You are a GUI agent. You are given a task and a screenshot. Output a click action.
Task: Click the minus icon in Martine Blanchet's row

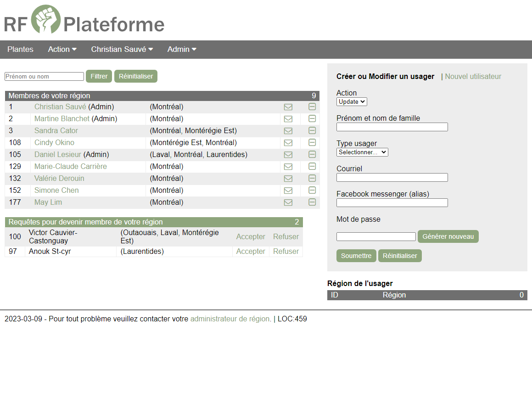tap(312, 118)
